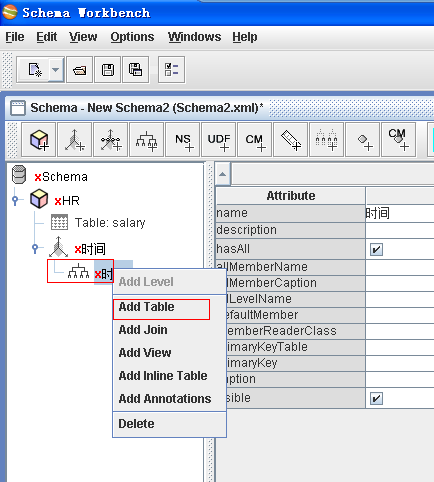Click the Save floppy disk icon
This screenshot has height=482, width=434.
107,70
